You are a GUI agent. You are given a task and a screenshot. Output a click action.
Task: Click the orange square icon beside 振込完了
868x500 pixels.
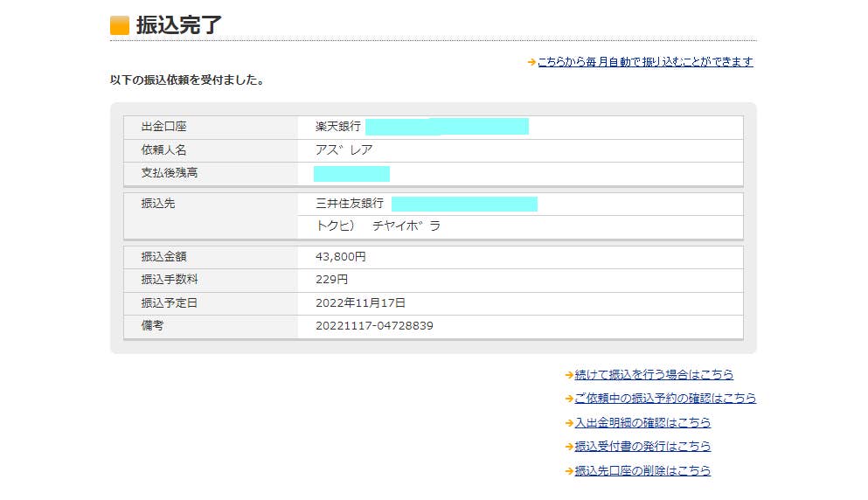tap(120, 25)
